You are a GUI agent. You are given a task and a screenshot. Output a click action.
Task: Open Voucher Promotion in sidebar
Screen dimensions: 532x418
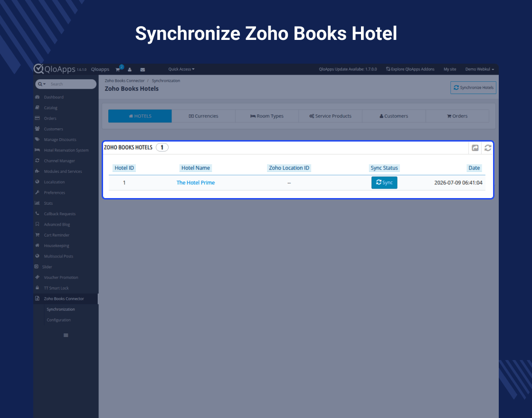pos(61,277)
